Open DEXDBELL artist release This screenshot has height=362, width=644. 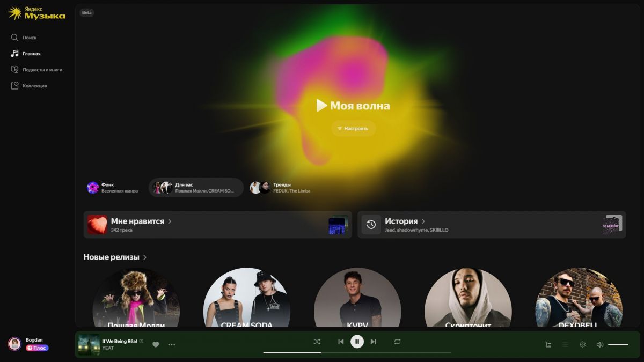pyautogui.click(x=579, y=298)
